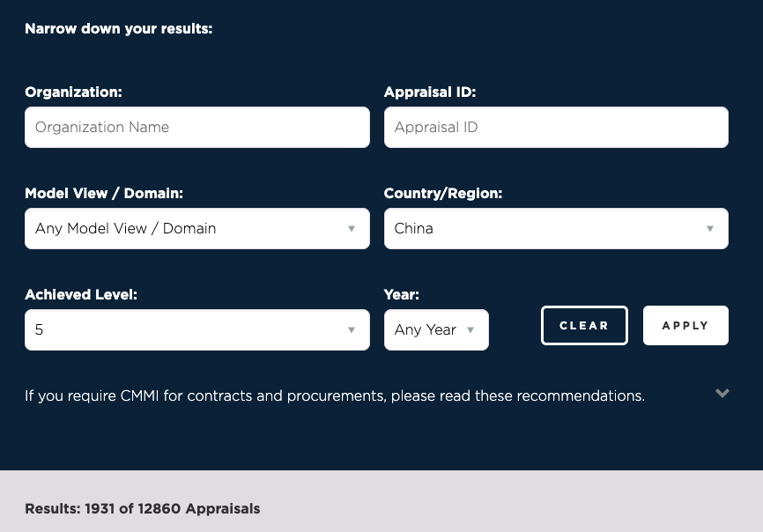Click the arrow icon in Year dropdown
Screen dimensions: 763x532
click(x=470, y=330)
